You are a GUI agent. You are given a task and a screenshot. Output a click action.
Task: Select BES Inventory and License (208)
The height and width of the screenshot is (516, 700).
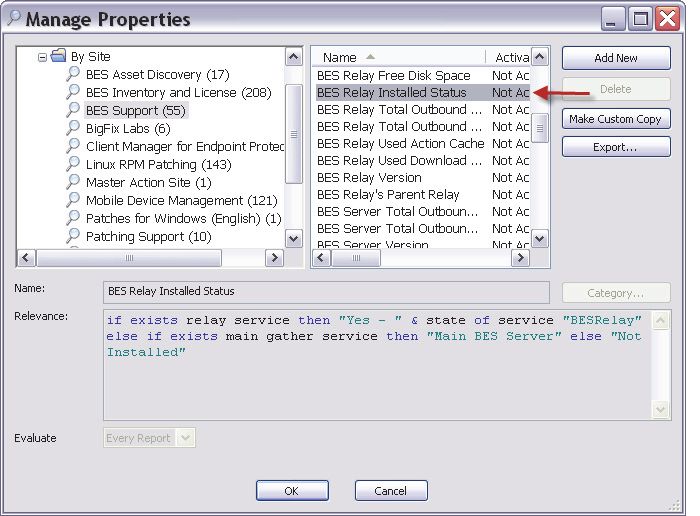click(179, 92)
